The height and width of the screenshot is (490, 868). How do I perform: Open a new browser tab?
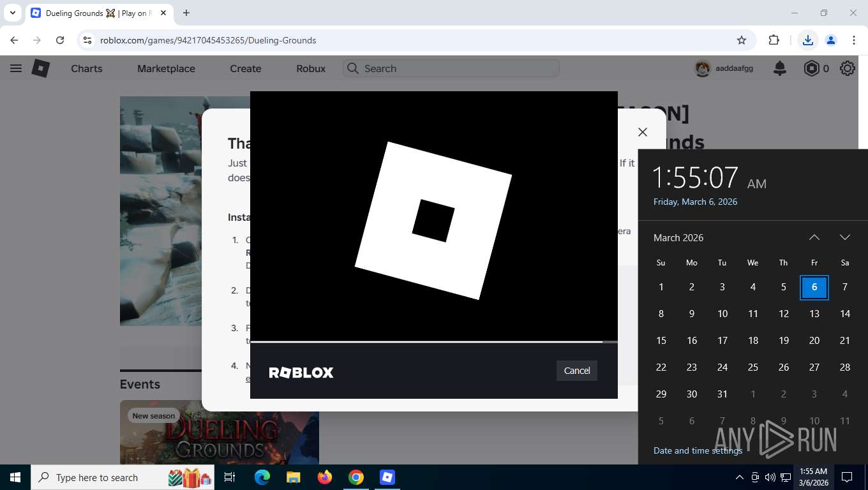point(186,13)
